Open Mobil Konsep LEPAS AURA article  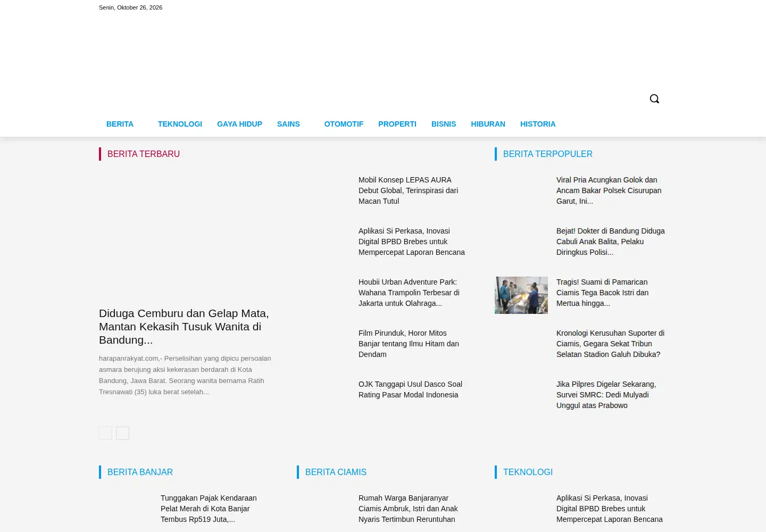click(409, 190)
